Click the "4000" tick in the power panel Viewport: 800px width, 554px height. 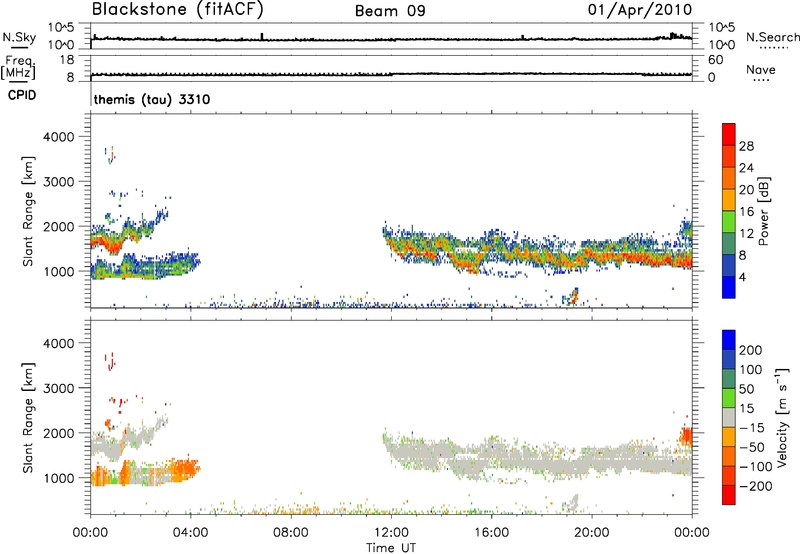(x=58, y=137)
